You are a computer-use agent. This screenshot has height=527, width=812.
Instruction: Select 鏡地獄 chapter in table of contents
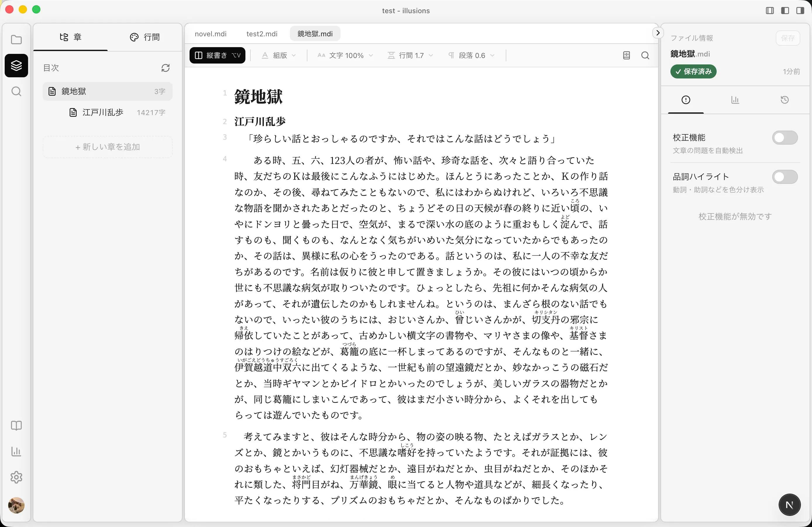[x=107, y=91]
